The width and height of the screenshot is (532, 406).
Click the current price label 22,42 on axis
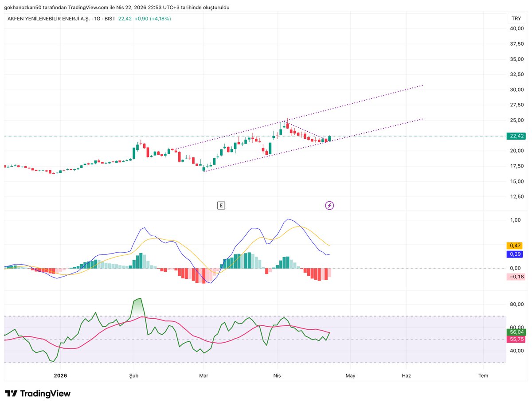click(516, 136)
